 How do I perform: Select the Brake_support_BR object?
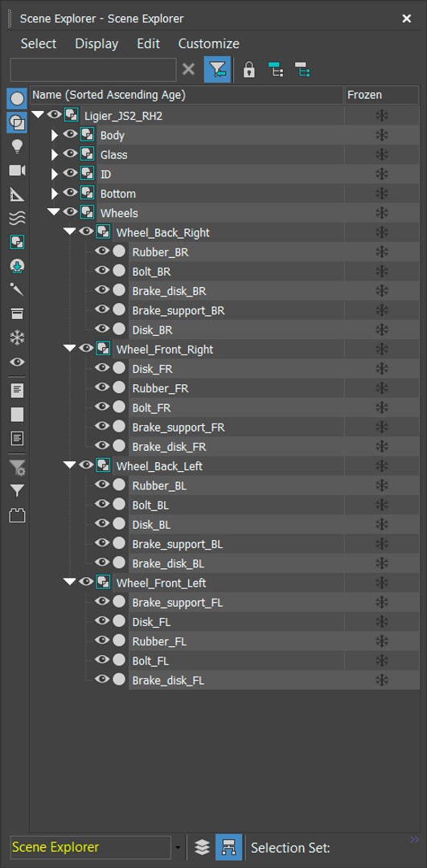(x=179, y=310)
